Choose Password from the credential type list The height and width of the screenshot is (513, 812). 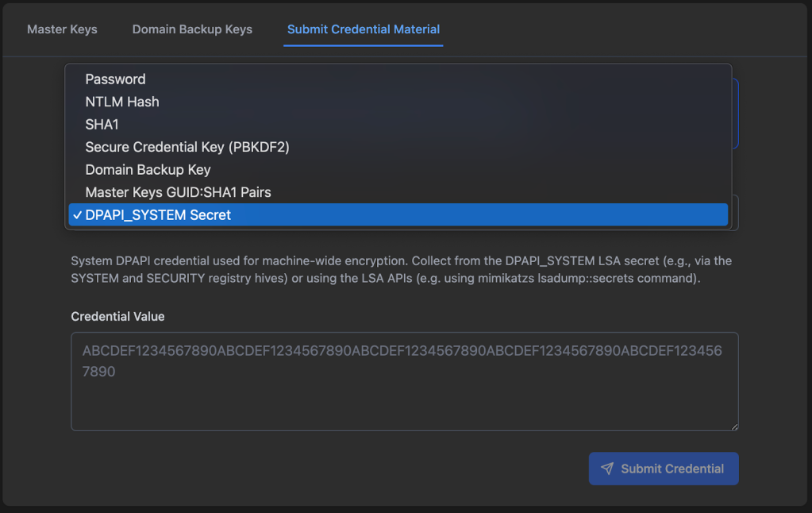click(115, 79)
